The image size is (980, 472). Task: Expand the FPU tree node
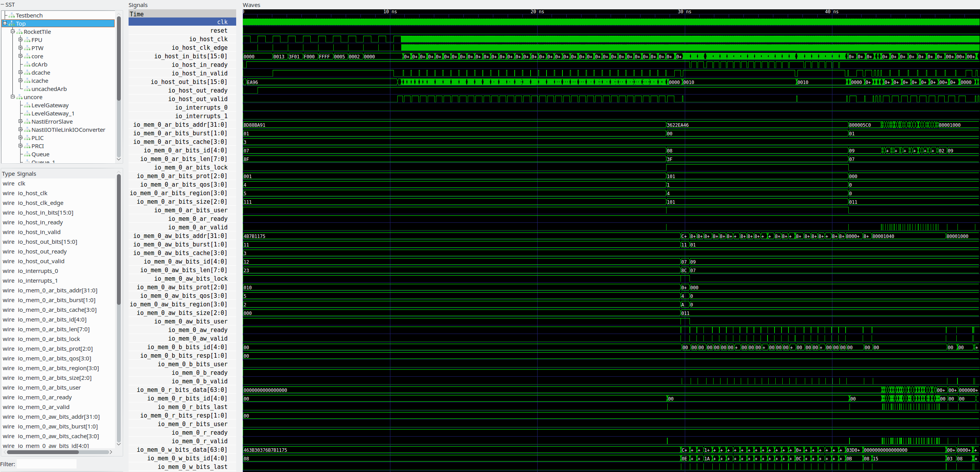(21, 40)
